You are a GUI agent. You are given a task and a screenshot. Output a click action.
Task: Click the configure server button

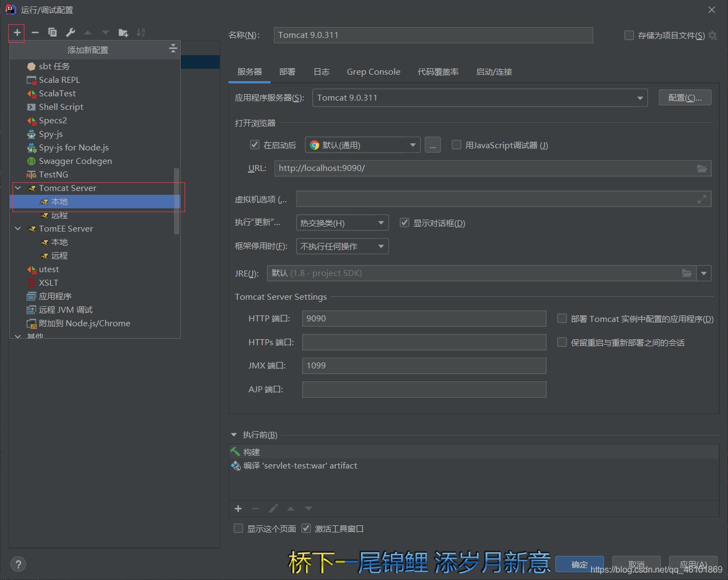(685, 98)
